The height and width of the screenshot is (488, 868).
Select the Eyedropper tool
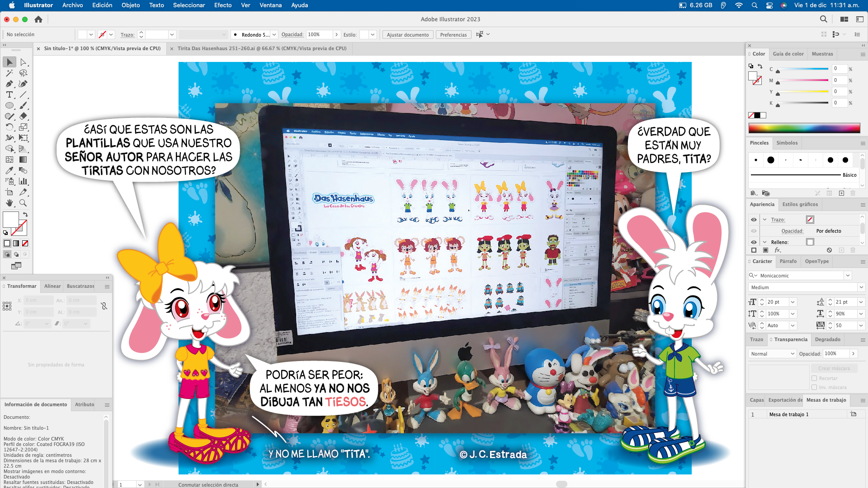click(9, 171)
